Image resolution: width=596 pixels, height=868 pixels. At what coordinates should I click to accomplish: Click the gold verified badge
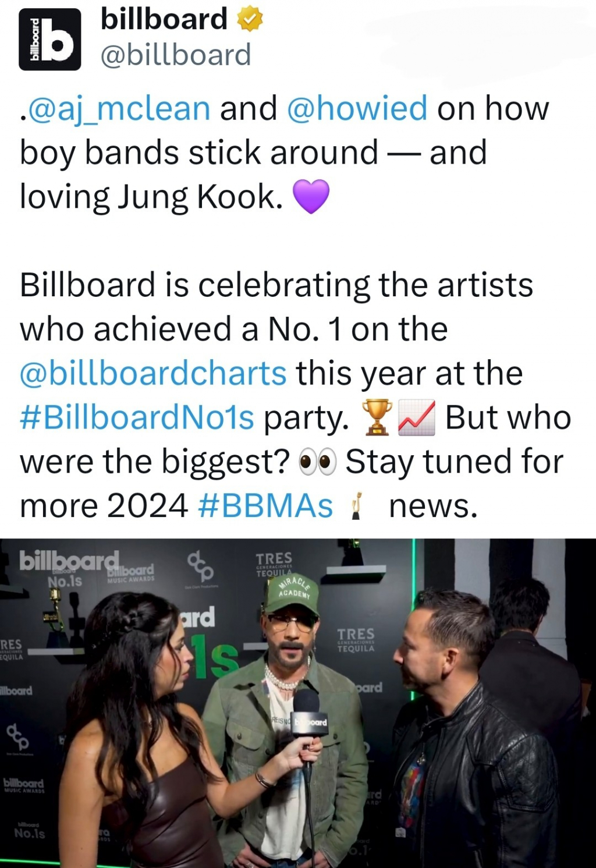(250, 20)
